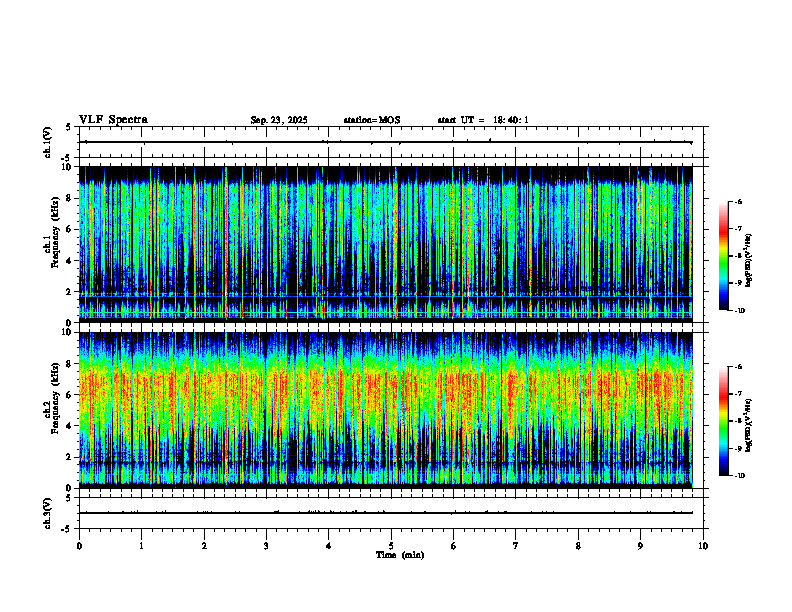Screen dimensions: 792x612
Task: Click the log(PSD) units label beside ch.2 color bar
Action: point(749,426)
